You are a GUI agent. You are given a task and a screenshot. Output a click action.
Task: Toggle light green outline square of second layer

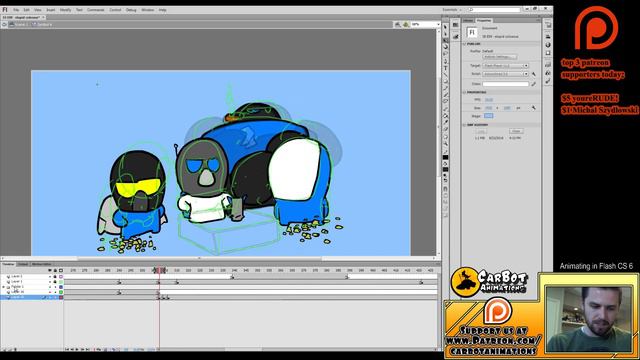pyautogui.click(x=61, y=282)
